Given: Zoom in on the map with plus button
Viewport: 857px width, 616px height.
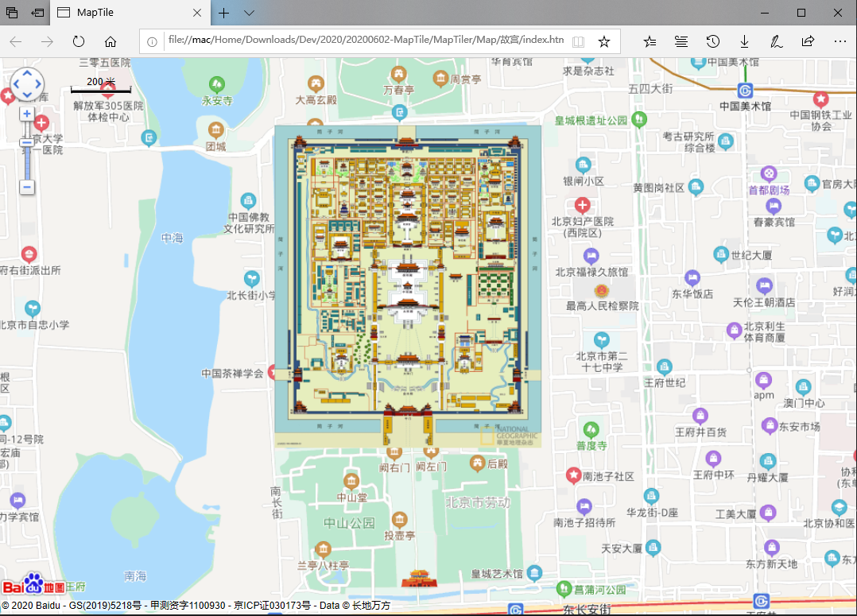Looking at the screenshot, I should coord(27,114).
